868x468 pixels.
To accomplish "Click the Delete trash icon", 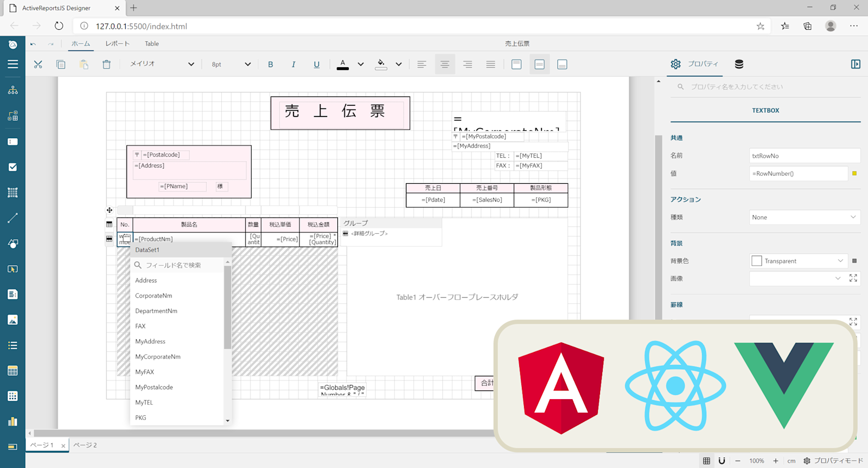I will (106, 65).
